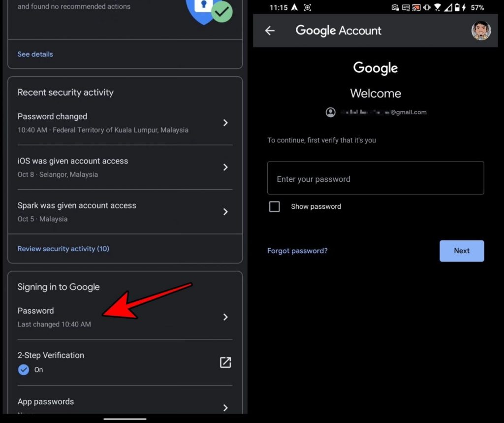Tap the Wi-Fi icon in status bar
Viewport: 504px width, 423px height.
point(437,7)
